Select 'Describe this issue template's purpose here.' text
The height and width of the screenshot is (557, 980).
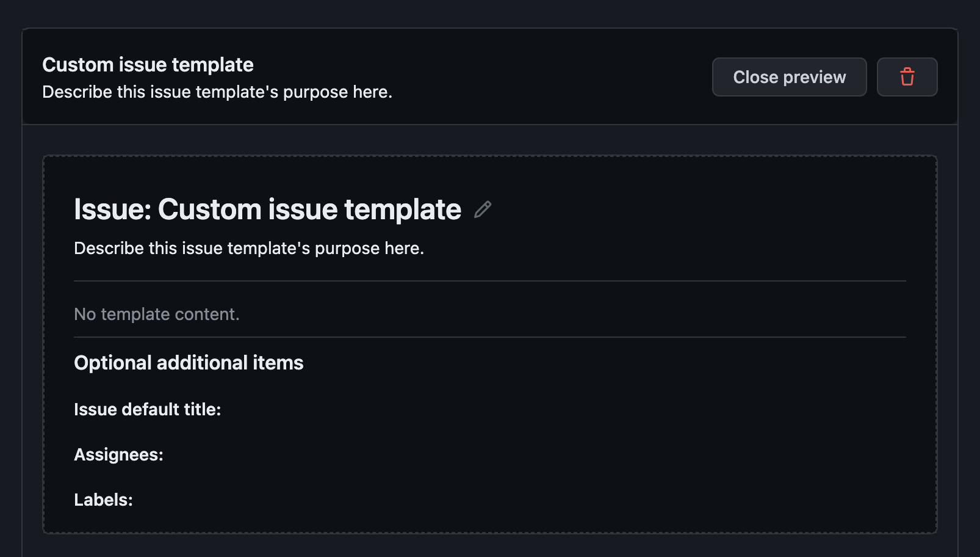click(x=249, y=248)
